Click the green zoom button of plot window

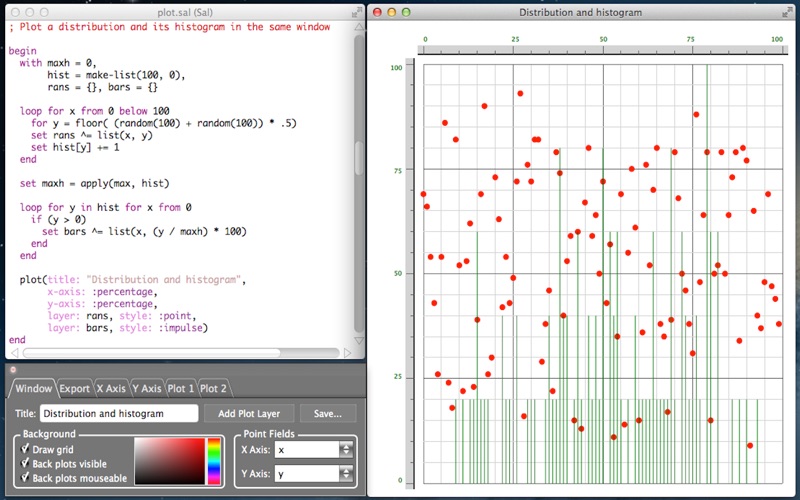[x=406, y=12]
